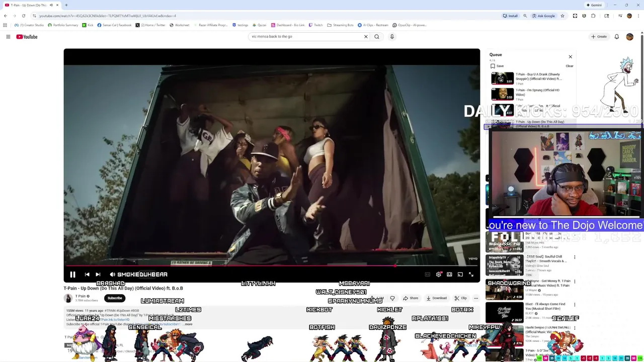Open Twitch bookmark
Screen dimensions: 644x362
(x=315, y=25)
